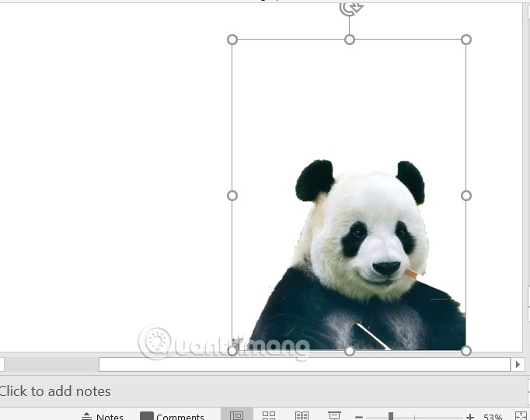Screen dimensions: 530x420
Task: Click the rotation handle above the image
Action: click(350, 9)
